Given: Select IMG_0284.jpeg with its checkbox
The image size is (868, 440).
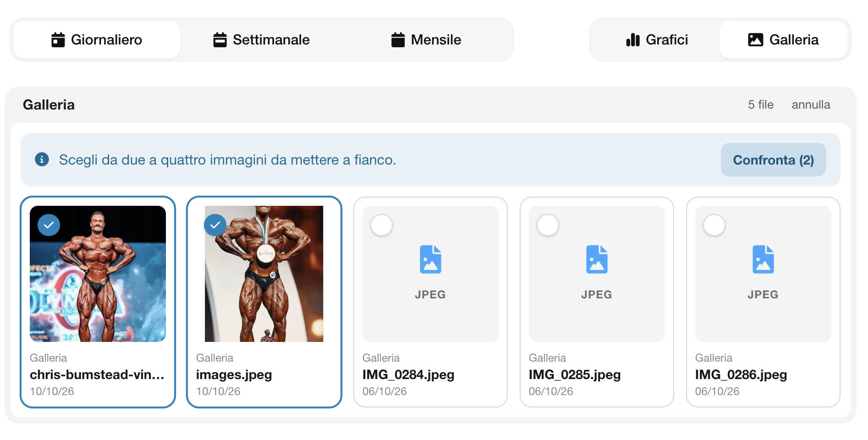Looking at the screenshot, I should click(381, 225).
